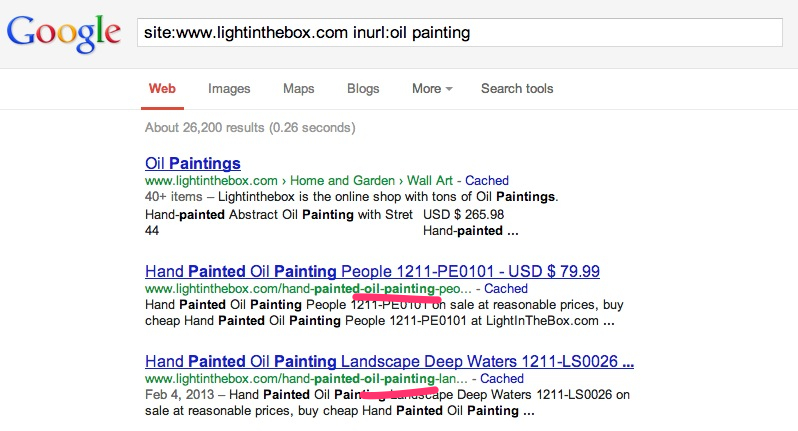The width and height of the screenshot is (798, 431).
Task: Open the Oil Paintings result title
Action: pos(193,163)
